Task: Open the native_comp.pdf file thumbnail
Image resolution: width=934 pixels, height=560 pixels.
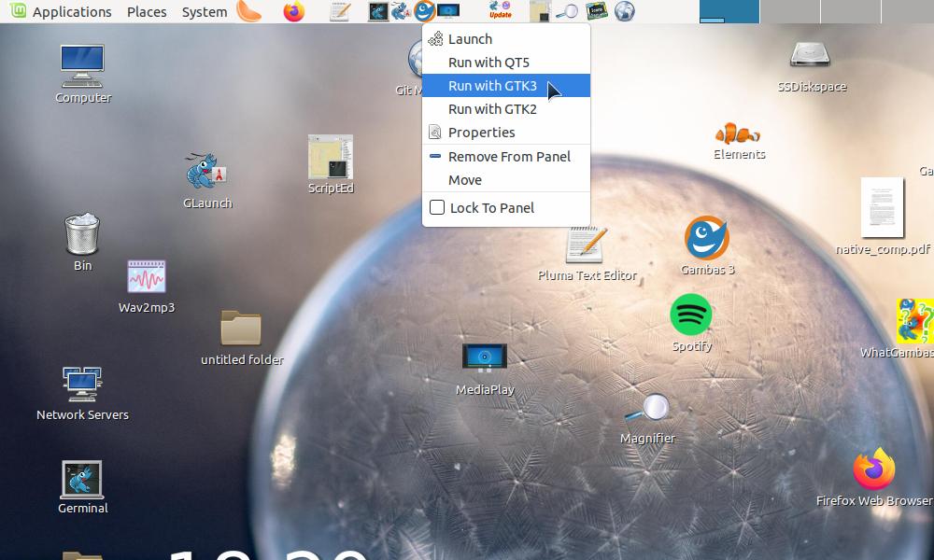Action: [882, 208]
